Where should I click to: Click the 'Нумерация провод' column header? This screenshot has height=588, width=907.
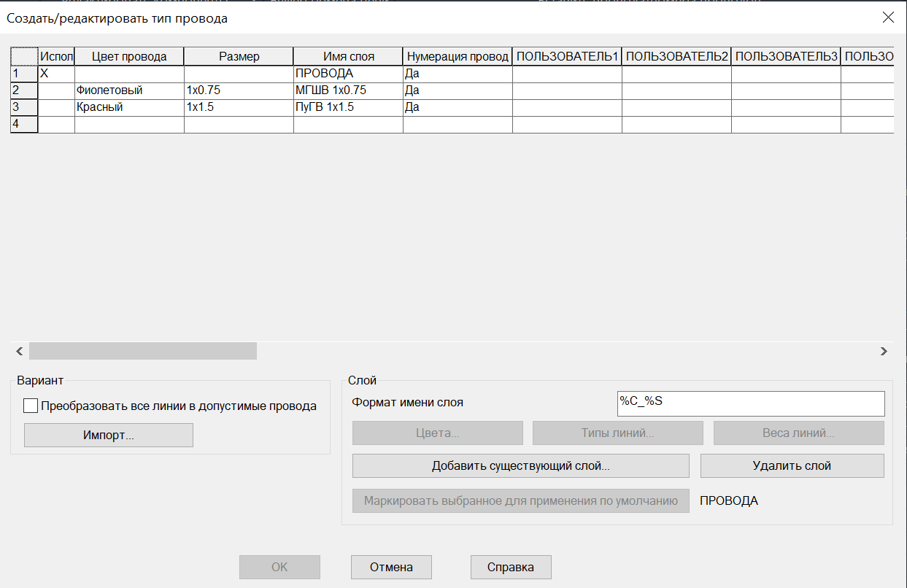[x=458, y=57]
